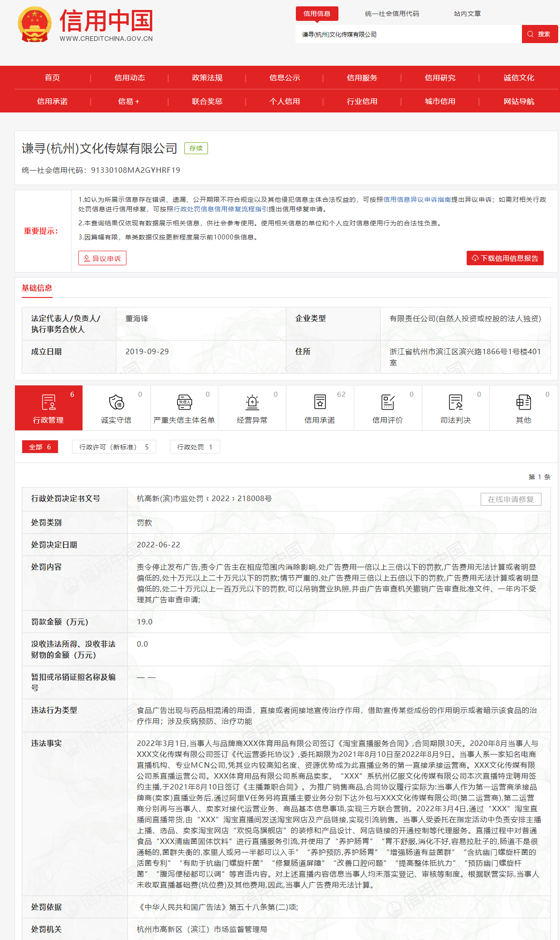Screen dimensions: 560x940
Task: Select the 行政许可（新标准）5 filter
Action: (114, 447)
